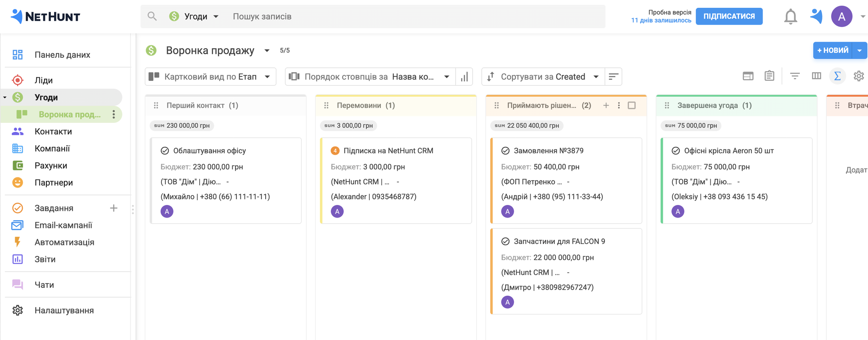Tick the Приймають рішення column checkbox
Viewport: 868px width, 340px height.
point(632,106)
